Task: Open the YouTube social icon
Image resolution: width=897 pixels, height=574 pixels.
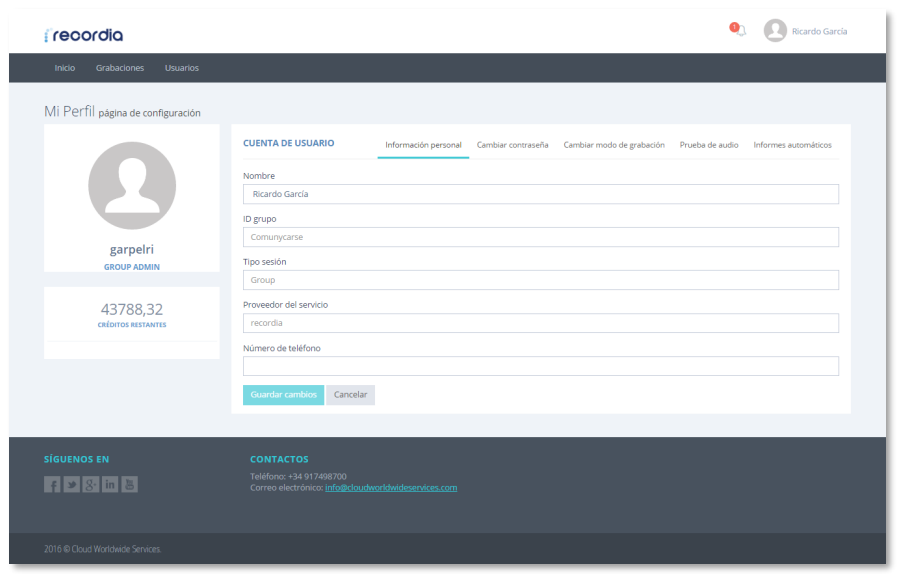Action: [129, 485]
